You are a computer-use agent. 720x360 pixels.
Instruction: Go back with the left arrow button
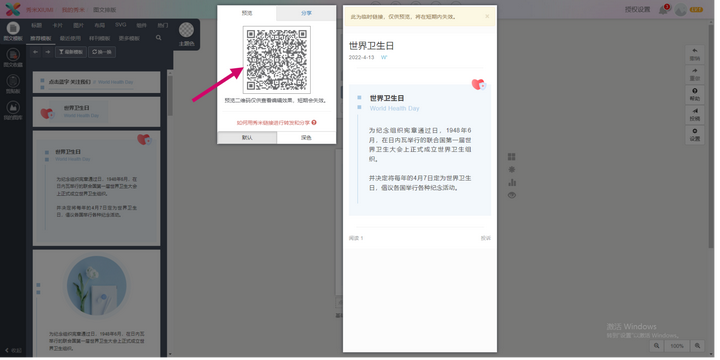pos(36,52)
